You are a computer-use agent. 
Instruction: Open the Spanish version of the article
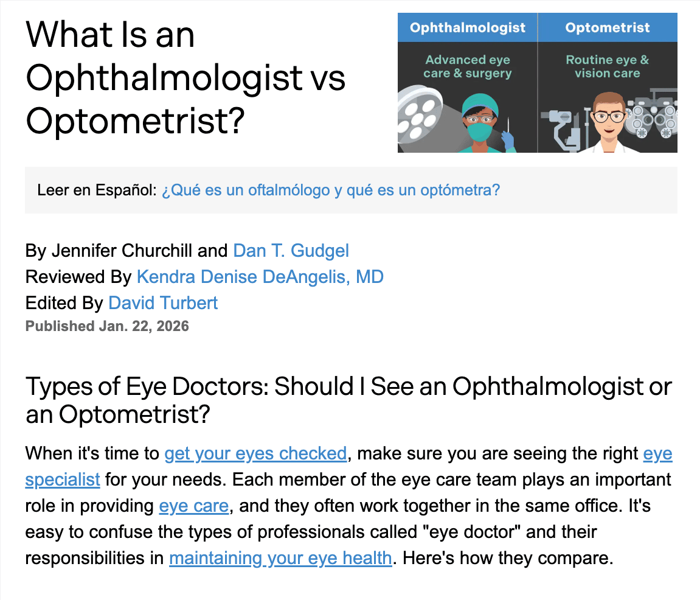[x=330, y=190]
